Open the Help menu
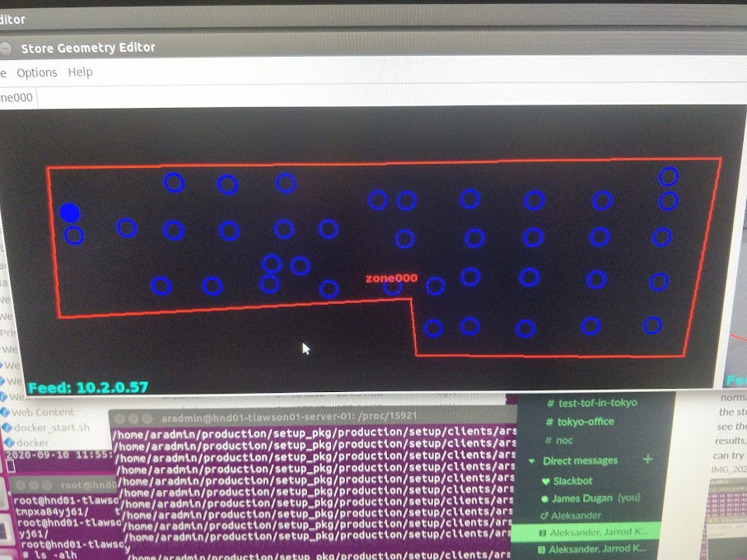This screenshot has width=747, height=560. point(80,72)
